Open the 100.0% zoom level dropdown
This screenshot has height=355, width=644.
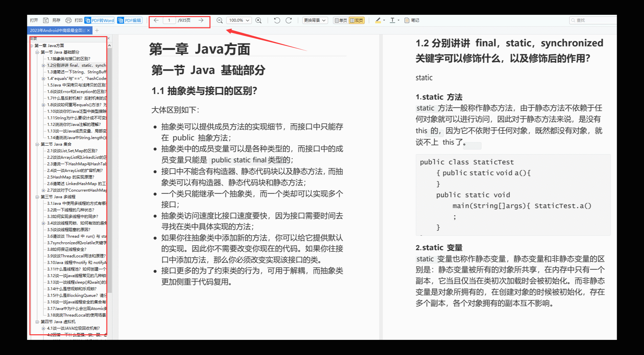tap(239, 20)
